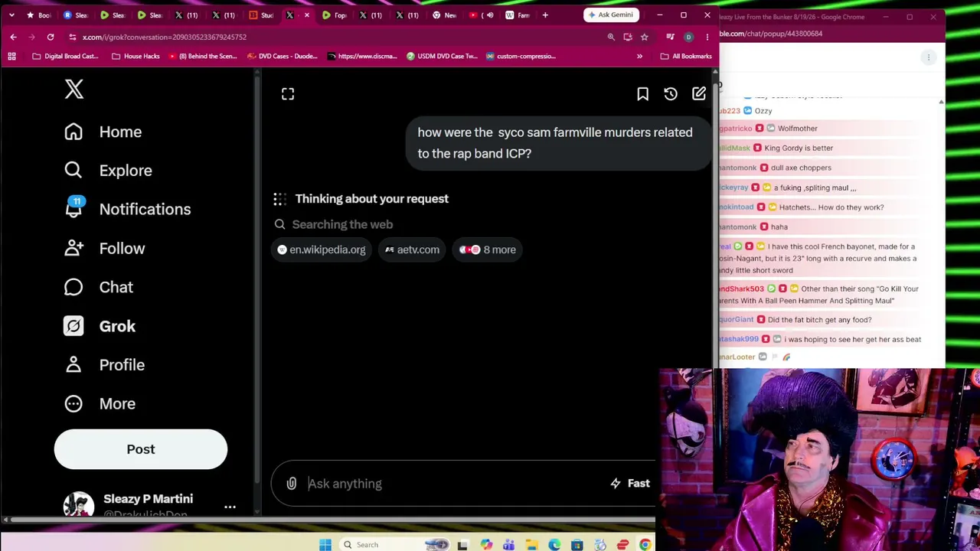Viewport: 980px width, 551px height.
Task: Open the Chrome apps grid in bookmarks bar
Action: click(11, 56)
